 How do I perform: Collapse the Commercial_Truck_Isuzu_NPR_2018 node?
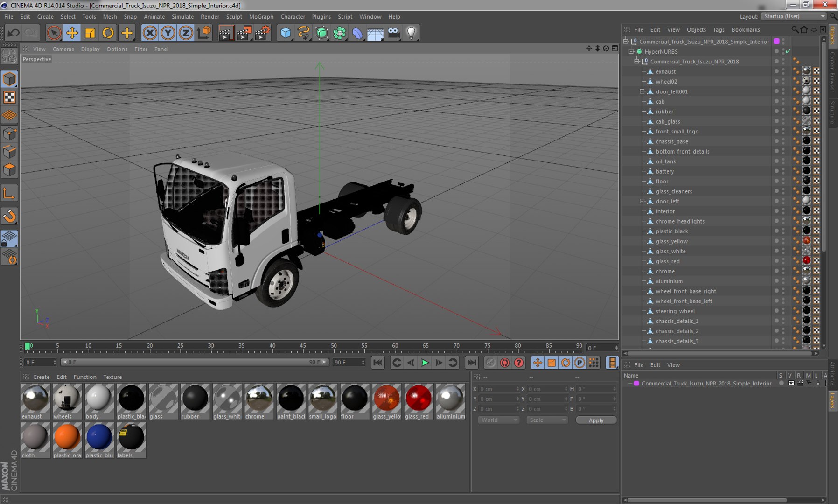(x=636, y=62)
